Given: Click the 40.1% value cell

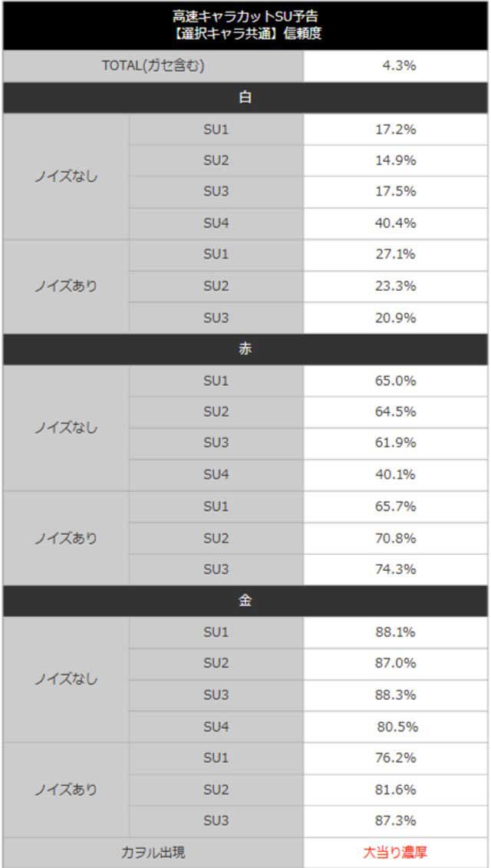Looking at the screenshot, I should (396, 475).
